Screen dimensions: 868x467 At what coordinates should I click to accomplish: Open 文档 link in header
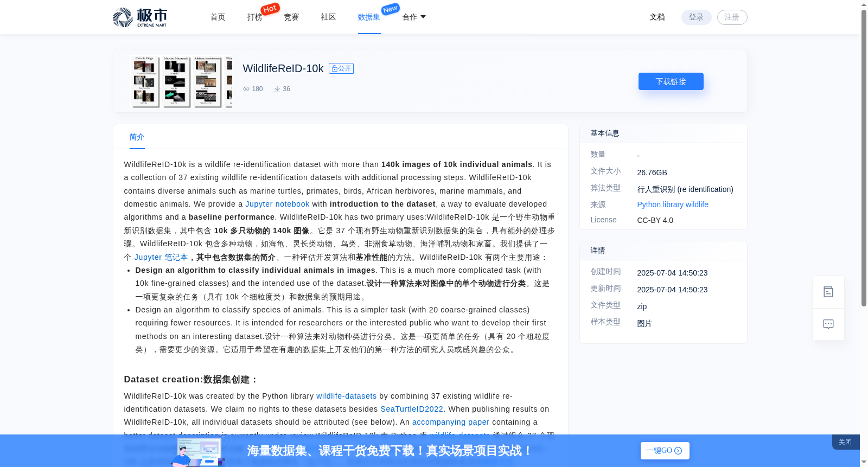657,17
